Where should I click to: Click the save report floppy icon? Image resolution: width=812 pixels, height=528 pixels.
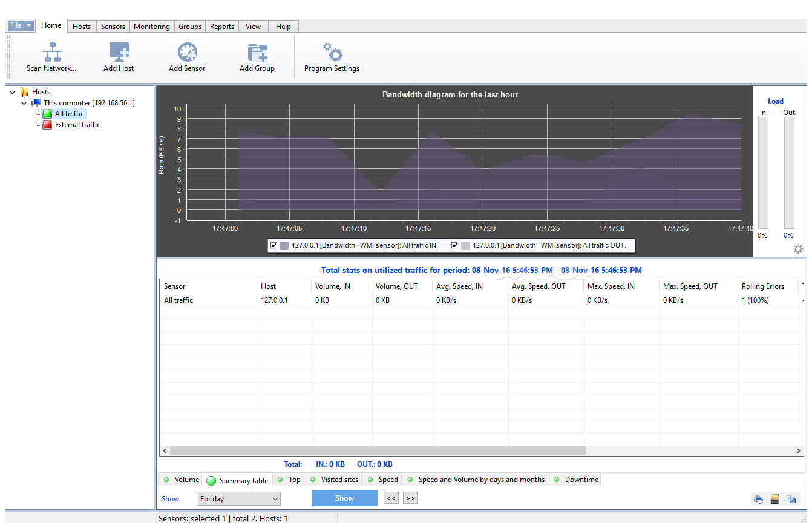coord(774,499)
